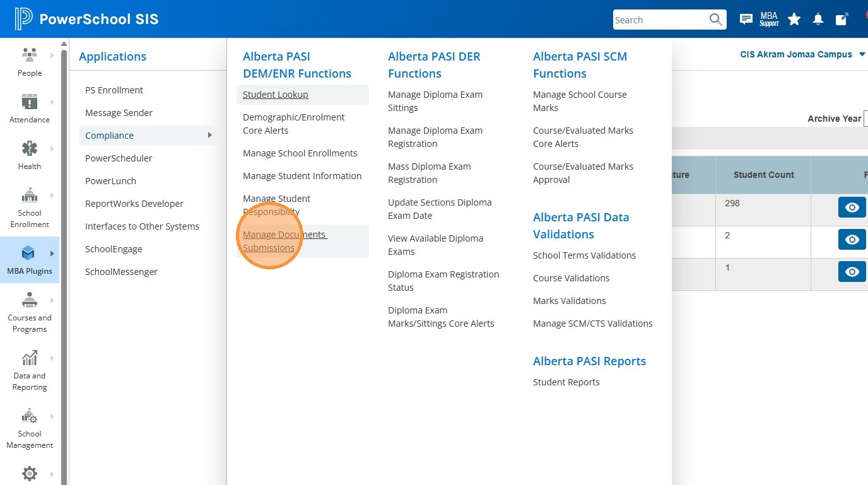Open the Compliance submenu
Image resolution: width=868 pixels, height=485 pixels.
[148, 136]
